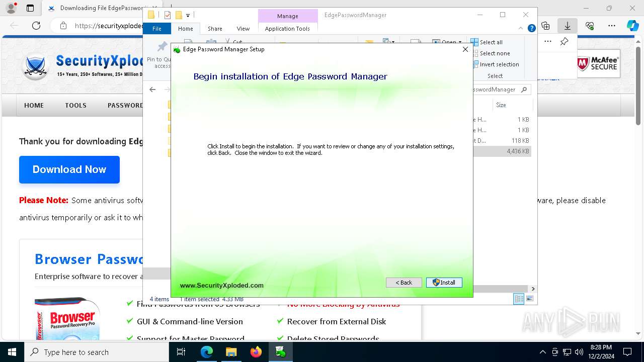The width and height of the screenshot is (644, 362).
Task: Open Edge settings and more menu
Action: point(612,26)
